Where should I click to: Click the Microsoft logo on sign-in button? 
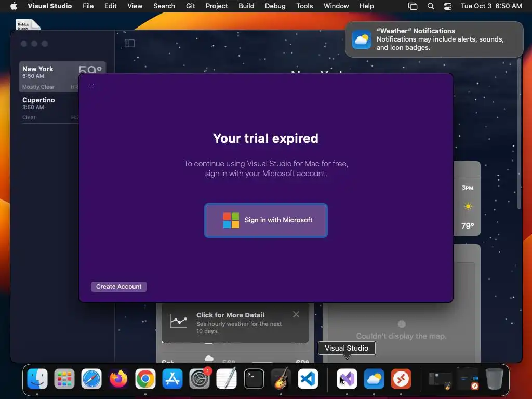(x=231, y=220)
